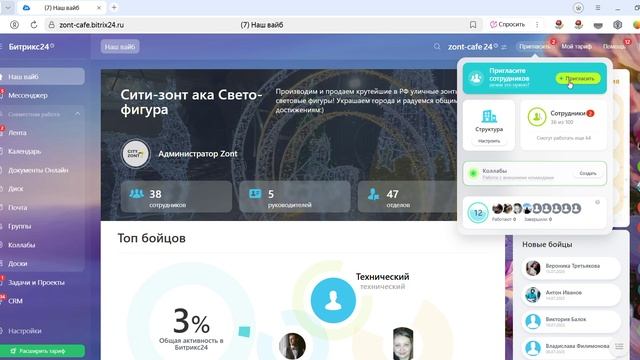Click the 12 counter circle in popup
Image resolution: width=640 pixels, height=360 pixels.
(x=478, y=213)
